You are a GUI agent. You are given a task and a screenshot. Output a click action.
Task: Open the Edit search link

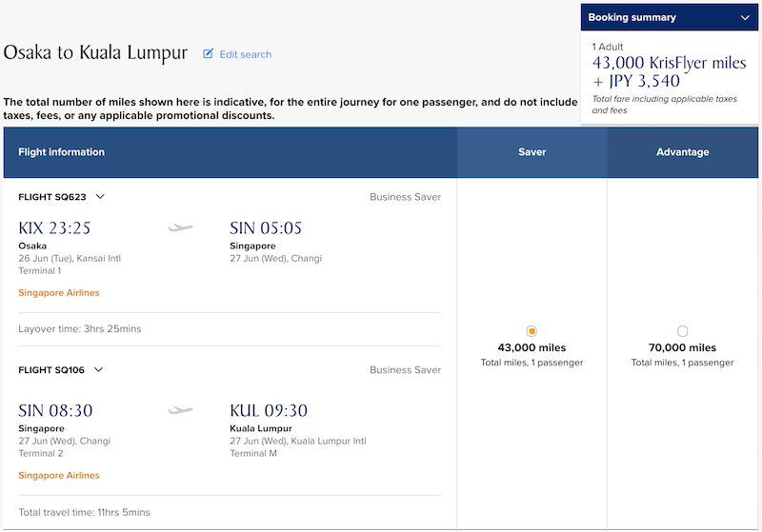(x=246, y=54)
